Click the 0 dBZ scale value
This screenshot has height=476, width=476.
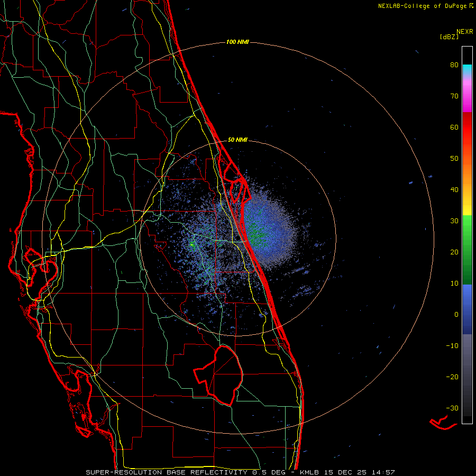click(456, 315)
